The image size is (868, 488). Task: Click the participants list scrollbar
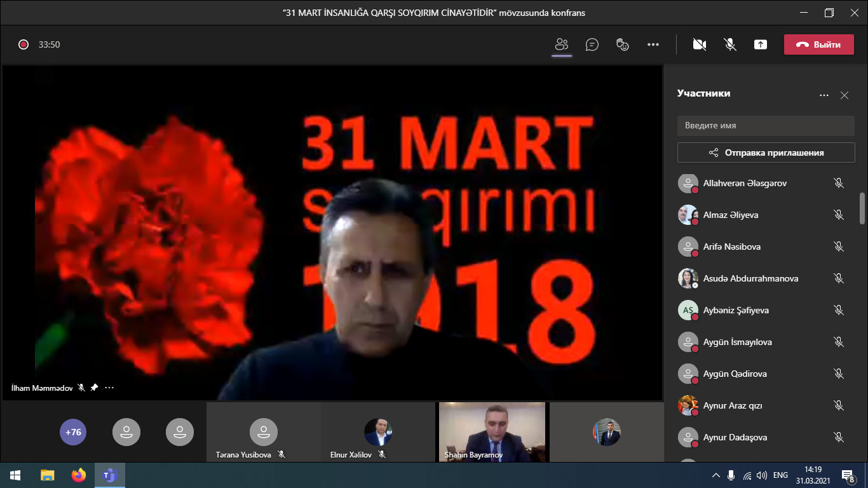[x=862, y=208]
